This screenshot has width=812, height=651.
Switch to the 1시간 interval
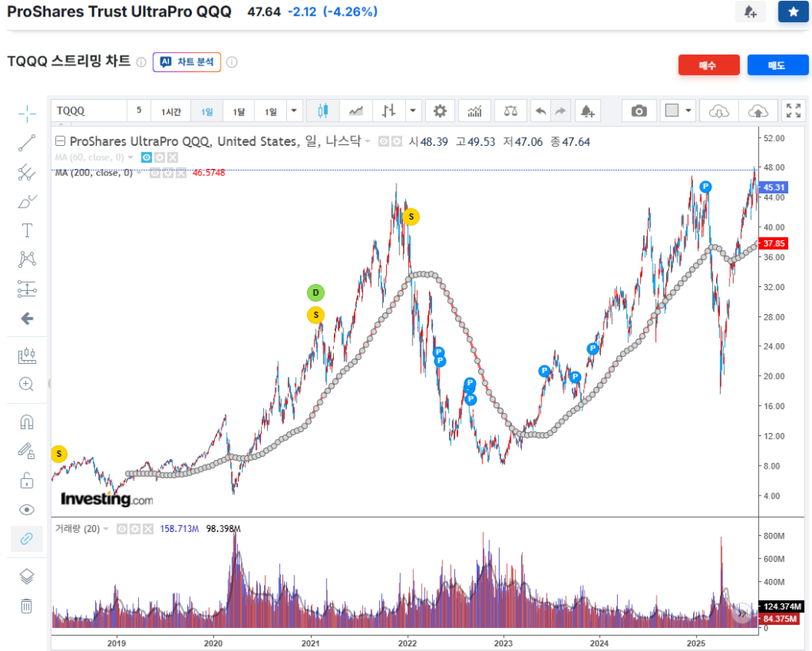[171, 111]
